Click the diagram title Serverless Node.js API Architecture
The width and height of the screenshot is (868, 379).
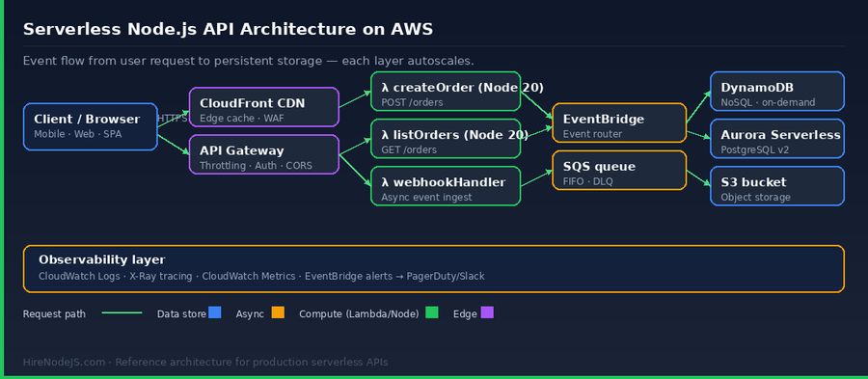(228, 29)
